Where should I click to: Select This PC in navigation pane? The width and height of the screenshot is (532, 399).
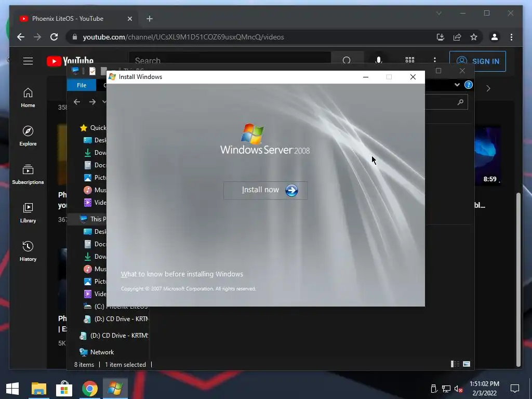pyautogui.click(x=92, y=219)
